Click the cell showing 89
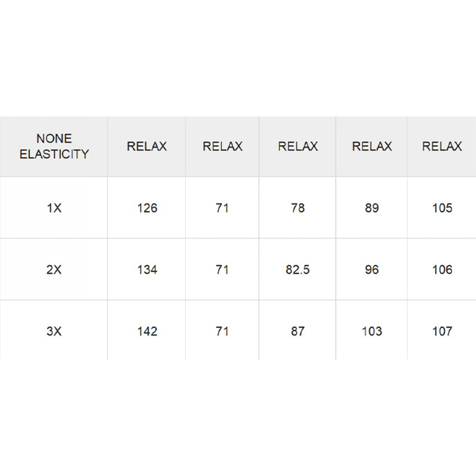The height and width of the screenshot is (476, 476). point(372,208)
